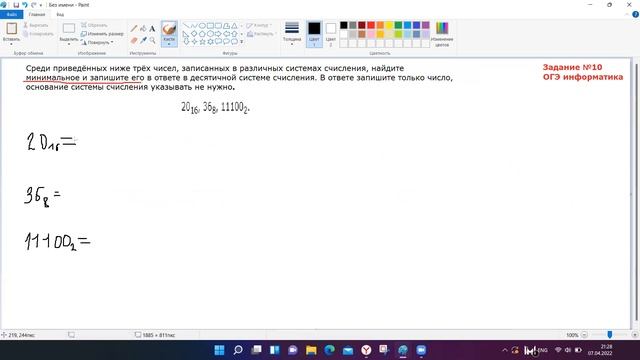Image resolution: width=640 pixels, height=360 pixels.
Task: Click the Undo arrow in quick access toolbar
Action: (x=24, y=5)
